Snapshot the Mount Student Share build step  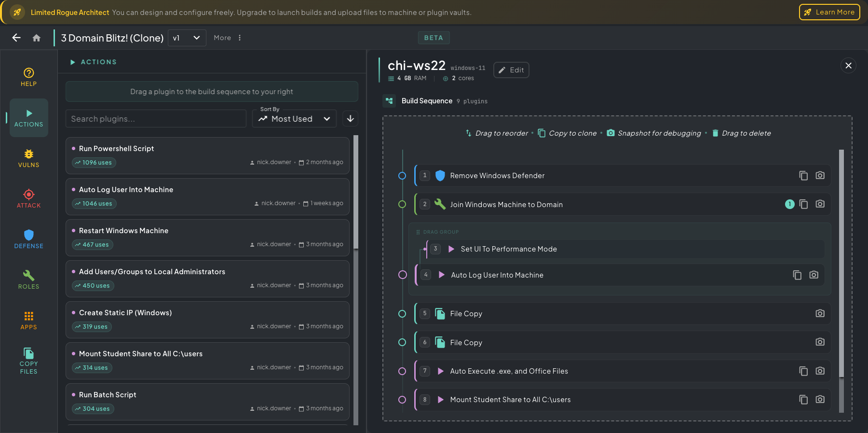(820, 399)
